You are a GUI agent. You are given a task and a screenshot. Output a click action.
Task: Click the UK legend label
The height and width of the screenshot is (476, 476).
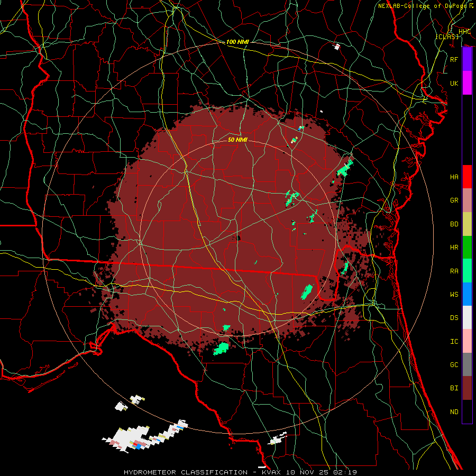coord(454,83)
